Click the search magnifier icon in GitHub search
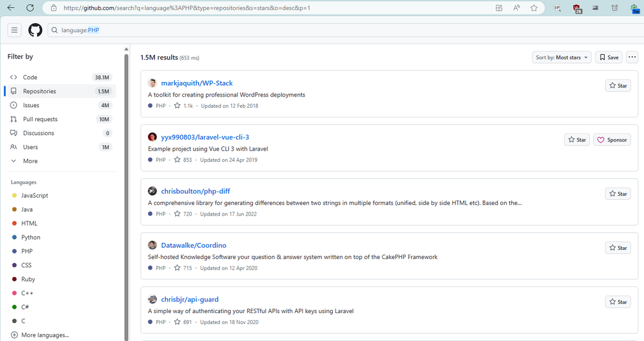The height and width of the screenshot is (341, 644). point(54,30)
